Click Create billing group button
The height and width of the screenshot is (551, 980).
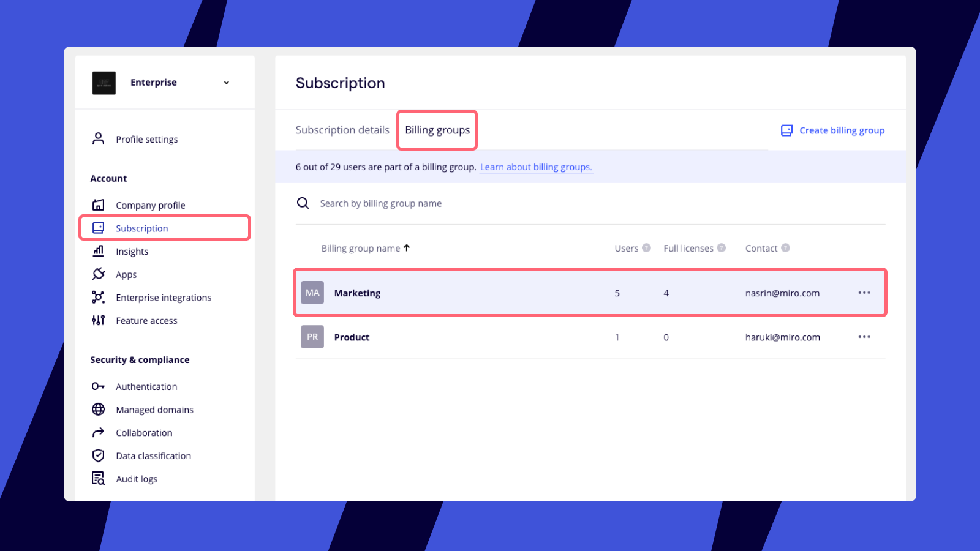[833, 130]
